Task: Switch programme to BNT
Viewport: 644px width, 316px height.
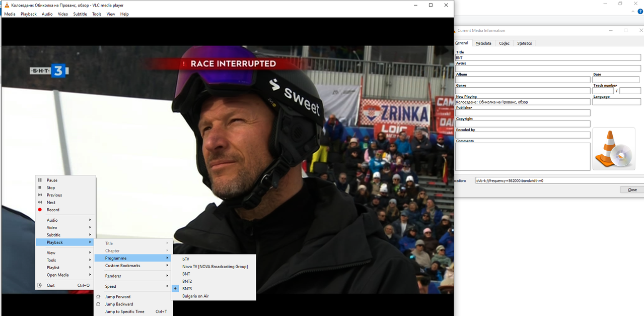Action: pos(213,274)
